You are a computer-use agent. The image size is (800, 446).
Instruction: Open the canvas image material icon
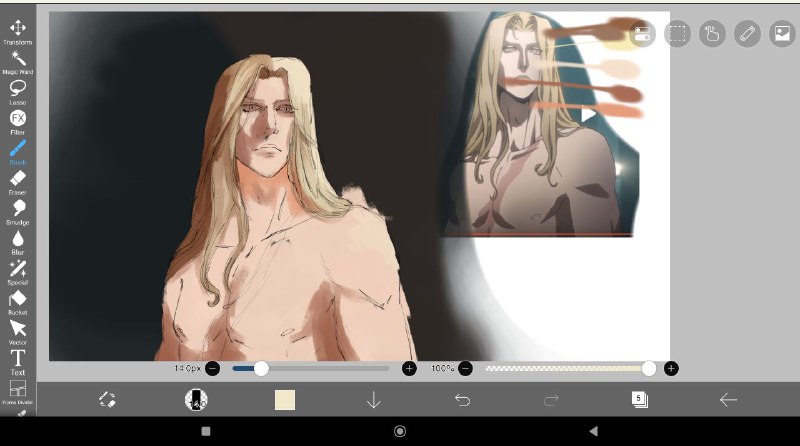(782, 34)
